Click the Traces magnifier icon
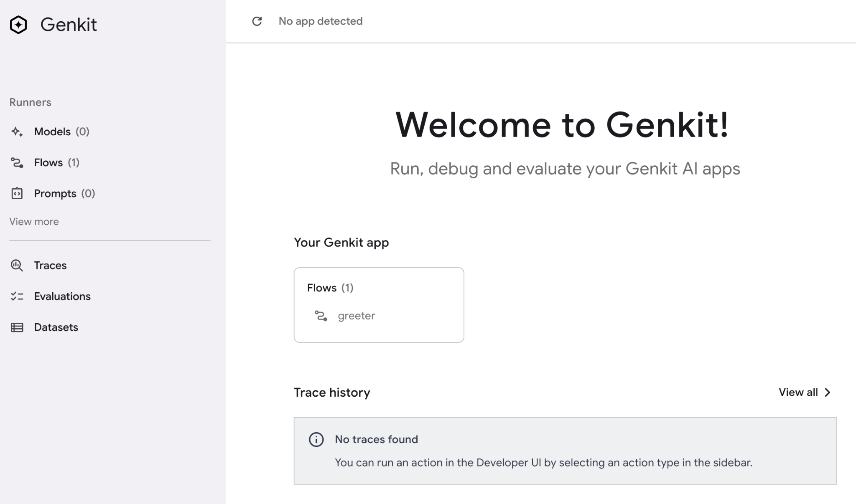Screen dimensions: 856x504 [x=17, y=266]
